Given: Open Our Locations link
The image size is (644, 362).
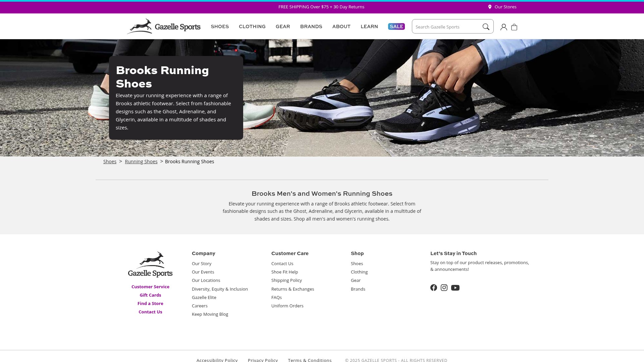Looking at the screenshot, I should 206,280.
